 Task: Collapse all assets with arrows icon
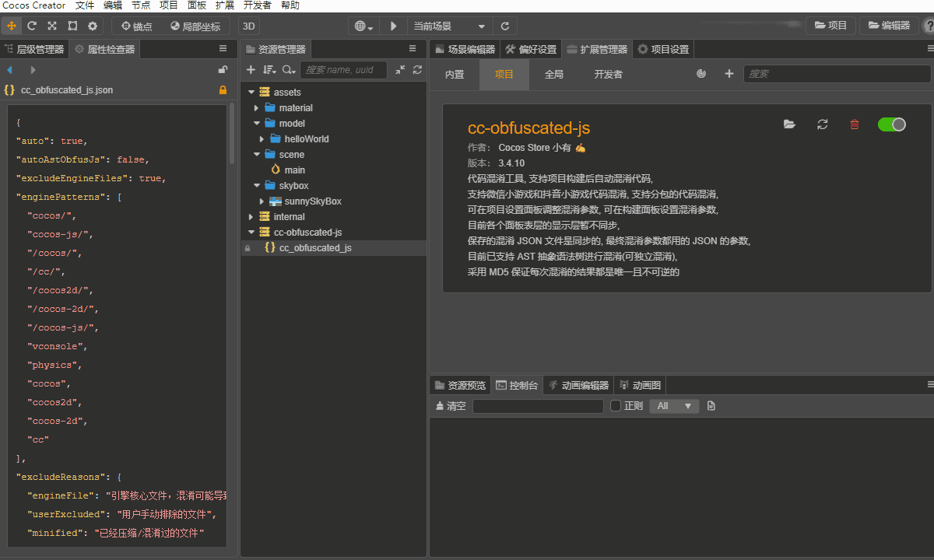(x=400, y=70)
